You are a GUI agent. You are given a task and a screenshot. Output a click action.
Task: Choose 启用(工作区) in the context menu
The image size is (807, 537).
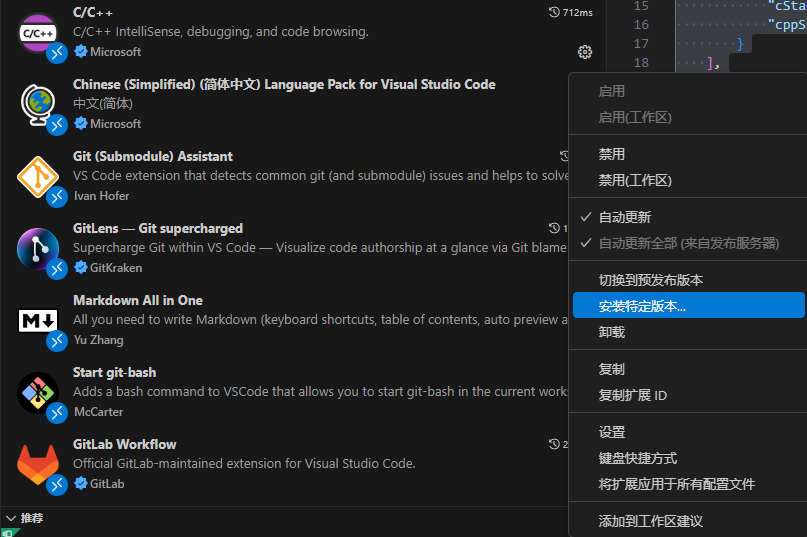click(x=688, y=117)
